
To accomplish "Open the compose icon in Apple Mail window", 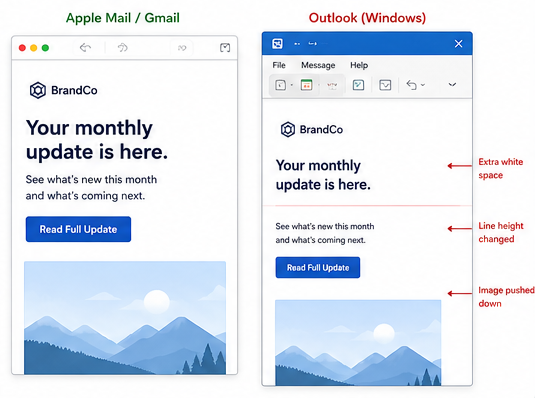I will [225, 47].
